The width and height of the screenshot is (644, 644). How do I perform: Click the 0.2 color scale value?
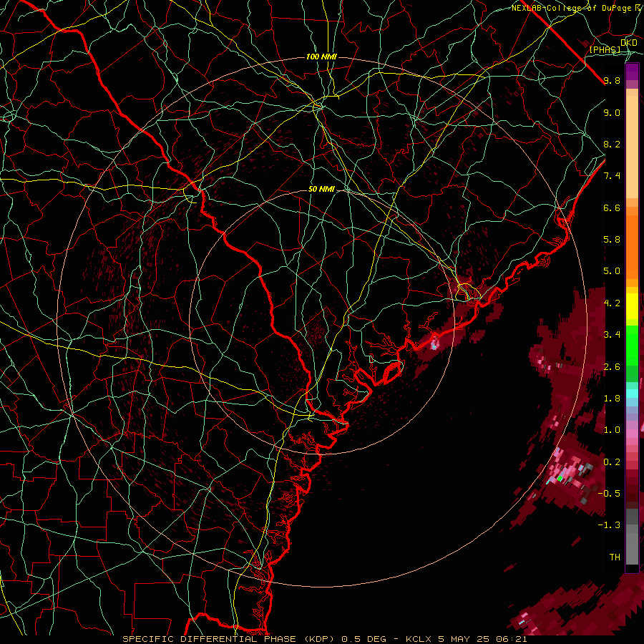612,462
